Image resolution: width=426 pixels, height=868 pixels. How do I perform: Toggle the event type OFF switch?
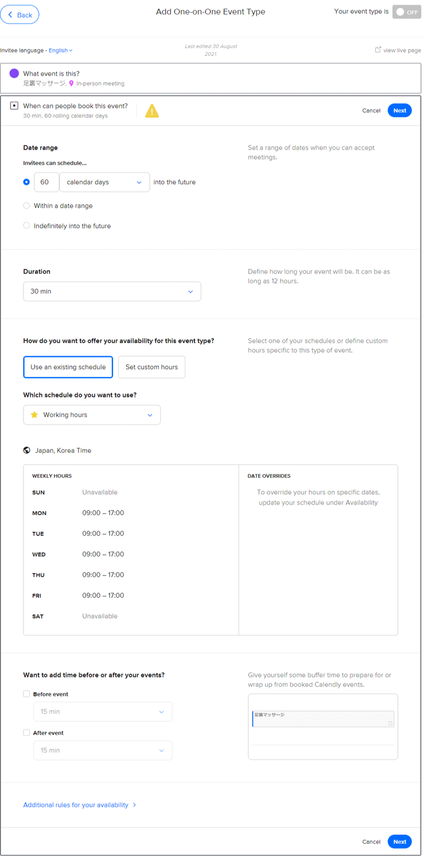[406, 12]
